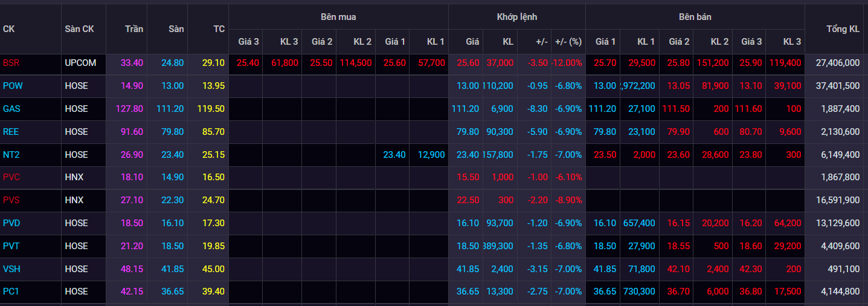Sort by the Tổng KL column header

843,29
